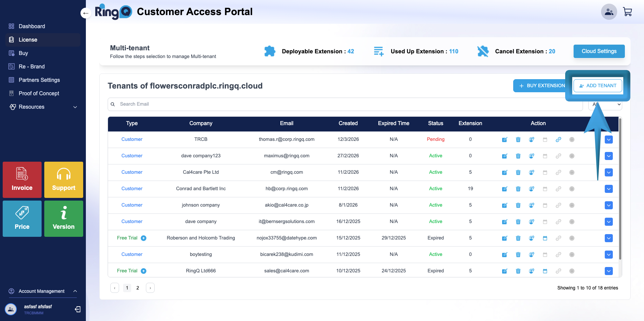
Task: Click the vertical scrollbar of the tenants table
Action: pos(620,188)
